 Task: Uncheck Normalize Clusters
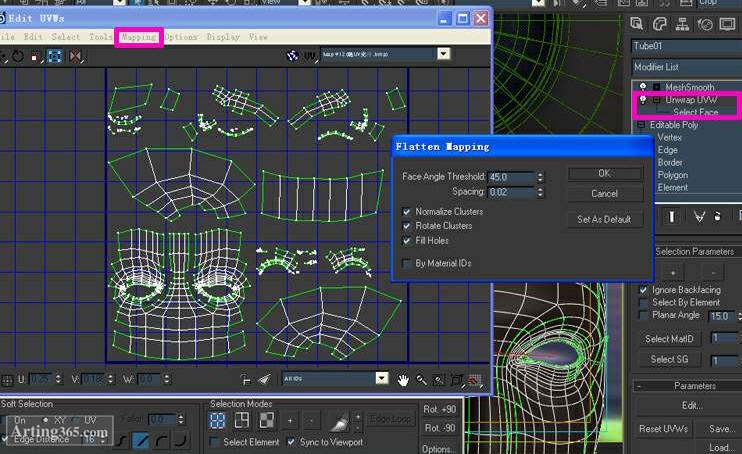(x=406, y=212)
